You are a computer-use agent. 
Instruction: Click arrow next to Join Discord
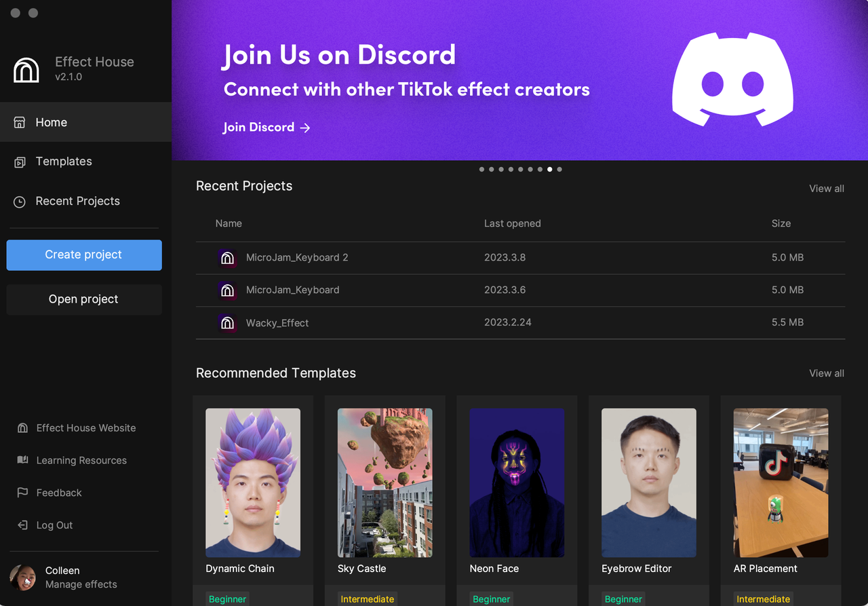click(x=305, y=128)
